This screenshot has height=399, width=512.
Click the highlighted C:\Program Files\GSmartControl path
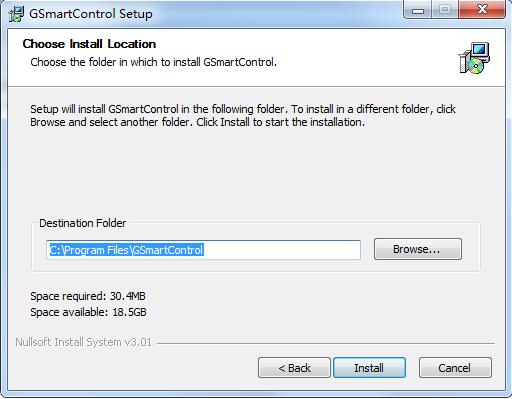[127, 250]
